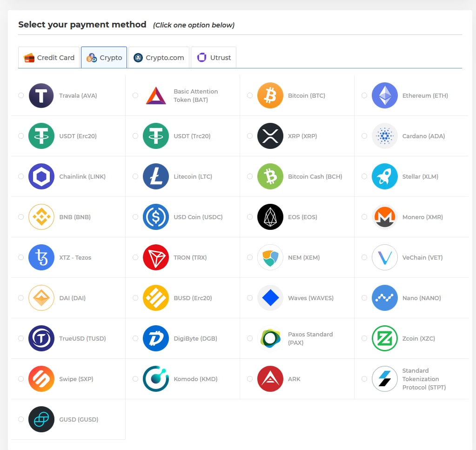
Task: Click the BNB coin logo
Action: click(41, 217)
